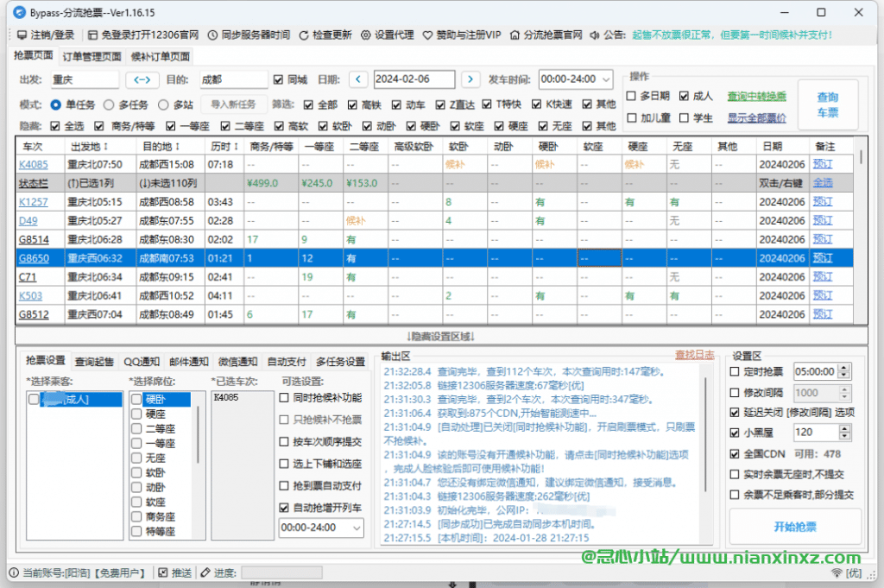Open the 查询起售 settings tab

click(x=94, y=362)
